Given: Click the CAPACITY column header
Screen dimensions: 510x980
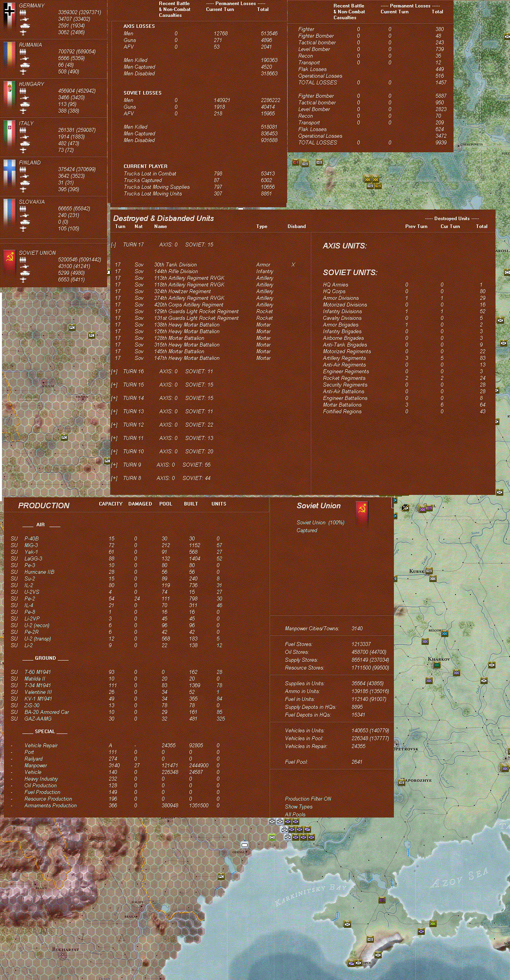Looking at the screenshot, I should [x=111, y=504].
